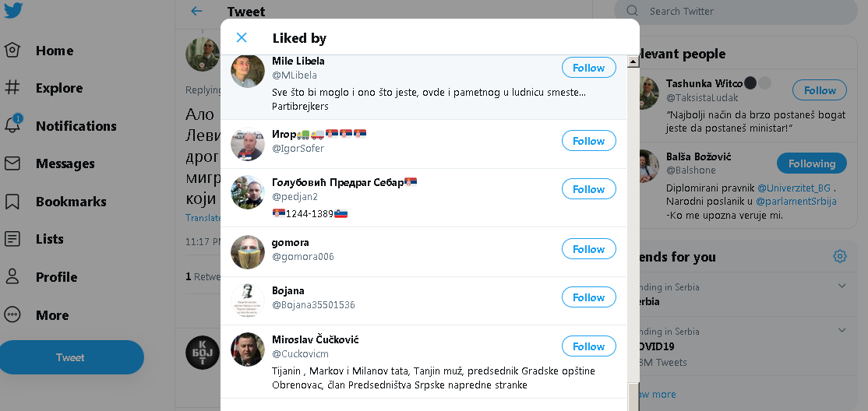This screenshot has height=411, width=868.
Task: Click the Twitter bird logo
Action: tap(12, 11)
